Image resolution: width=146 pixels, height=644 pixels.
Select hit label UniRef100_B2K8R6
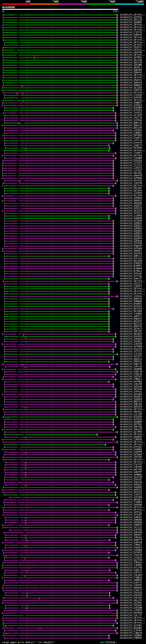tap(131, 108)
